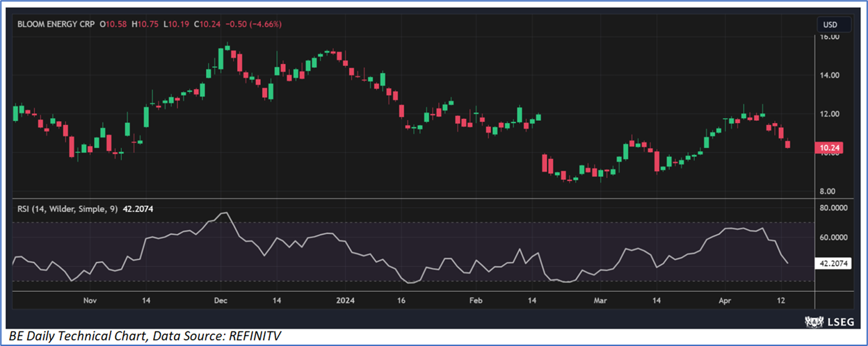Click the 8.00 price axis label
Screen dimensions: 868x346
[828, 191]
